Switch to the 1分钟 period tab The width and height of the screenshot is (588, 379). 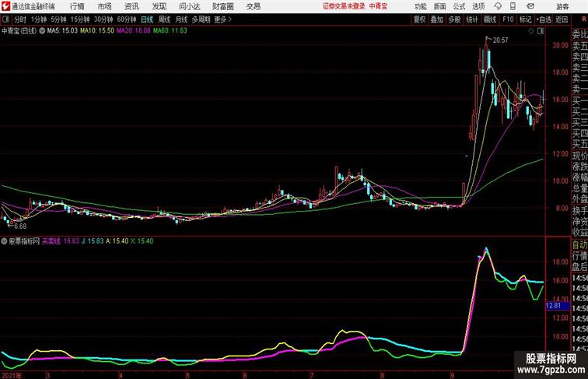(39, 19)
